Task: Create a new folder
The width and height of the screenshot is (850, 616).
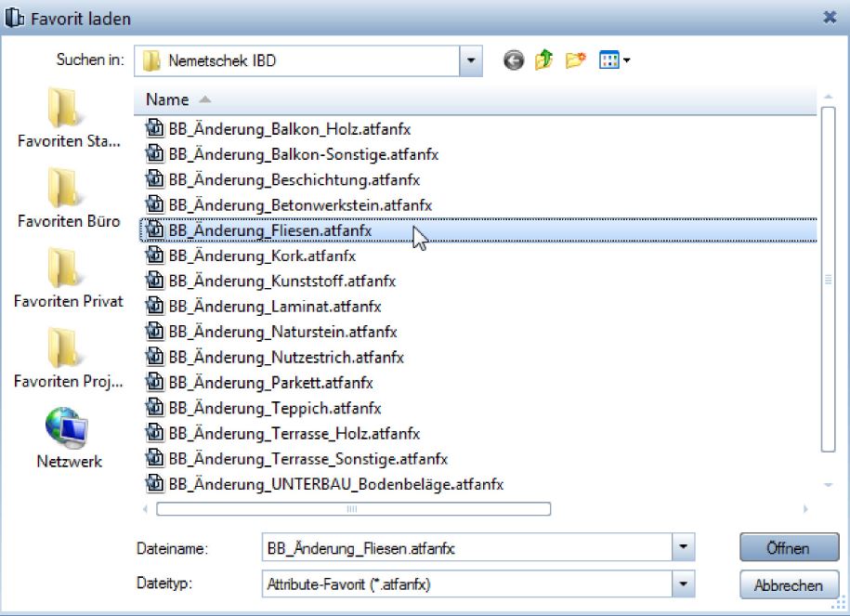Action: (x=576, y=61)
